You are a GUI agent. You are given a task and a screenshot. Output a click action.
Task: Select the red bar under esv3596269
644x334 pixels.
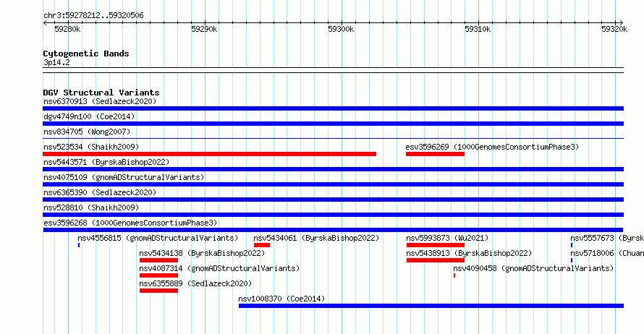coord(436,154)
